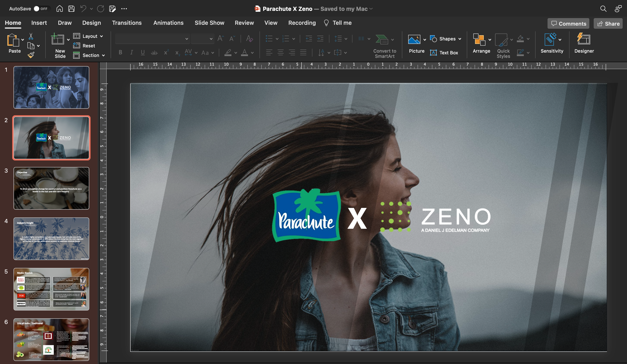Click the Justify text icon
This screenshot has width=627, height=364.
tap(303, 52)
